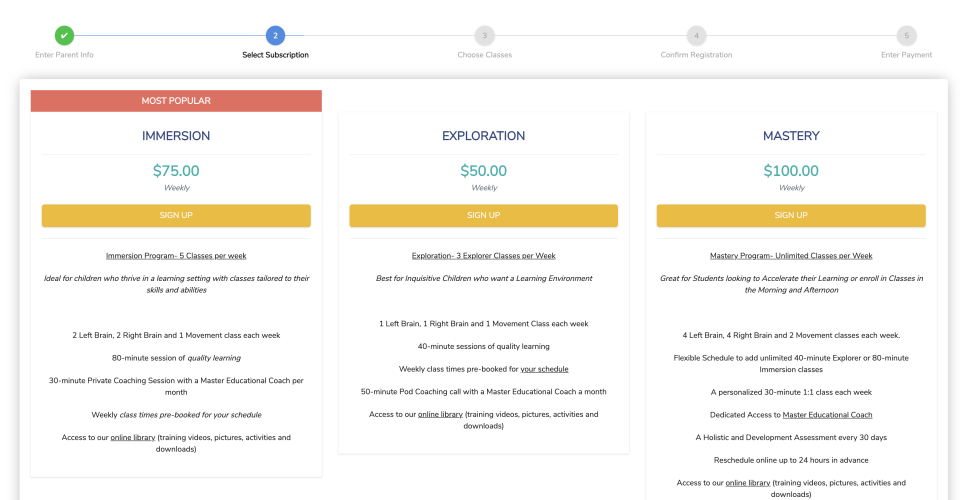Viewport: 960px width, 500px height.
Task: Go to Enter Parent Info step
Action: (x=64, y=55)
